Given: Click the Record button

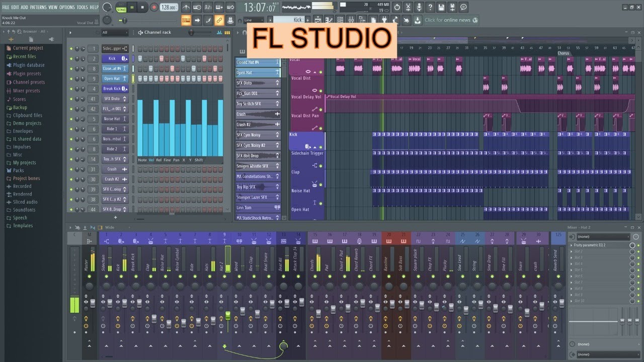Looking at the screenshot, I should click(x=154, y=8).
